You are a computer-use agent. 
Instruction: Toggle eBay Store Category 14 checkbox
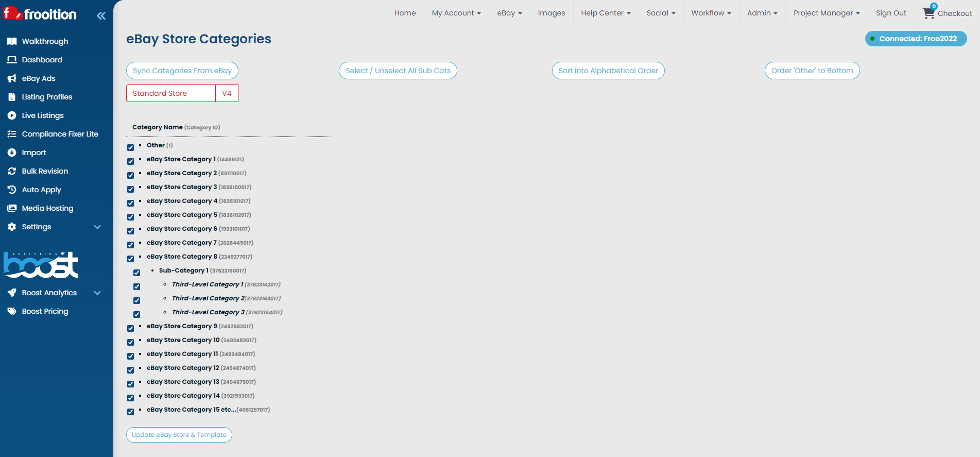click(130, 398)
